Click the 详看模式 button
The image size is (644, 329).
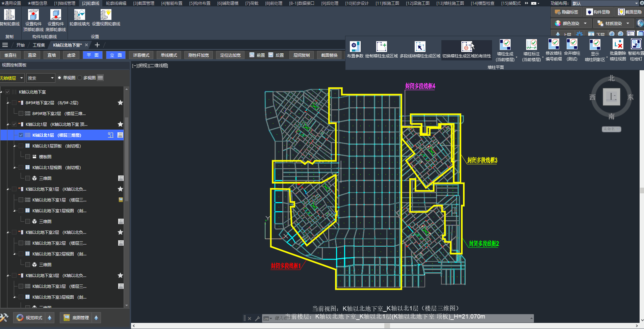coord(141,55)
